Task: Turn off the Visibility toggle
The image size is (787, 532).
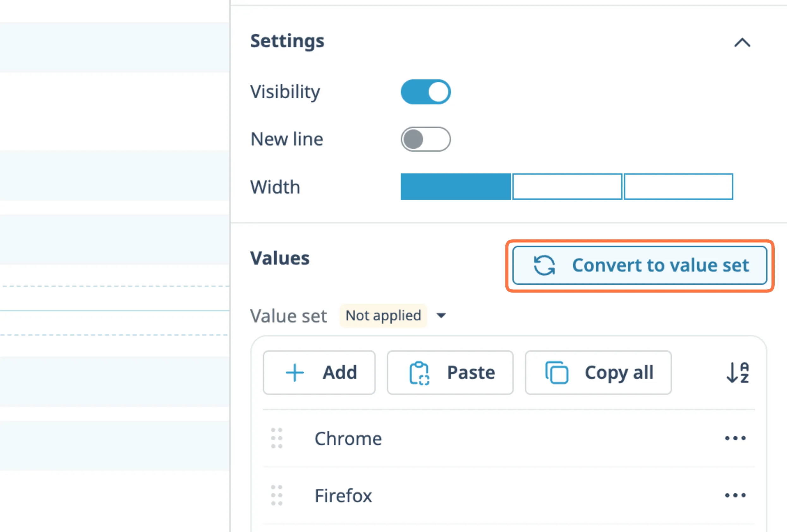Action: pyautogui.click(x=426, y=92)
